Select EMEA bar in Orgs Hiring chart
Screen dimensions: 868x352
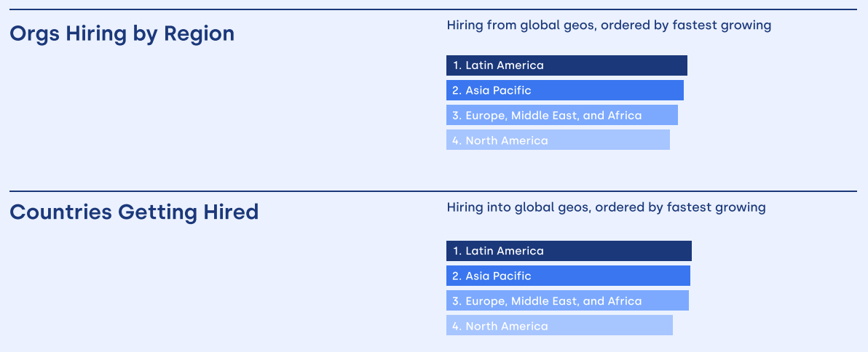(562, 115)
